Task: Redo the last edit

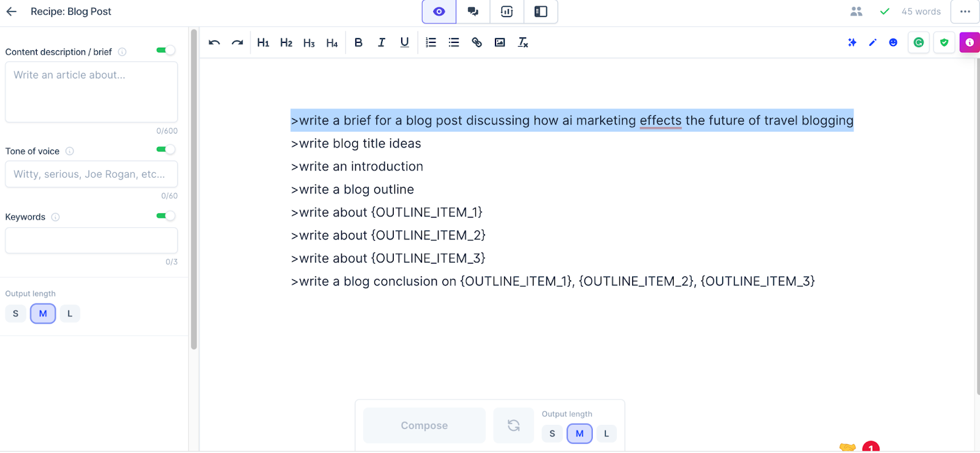Action: (x=238, y=42)
